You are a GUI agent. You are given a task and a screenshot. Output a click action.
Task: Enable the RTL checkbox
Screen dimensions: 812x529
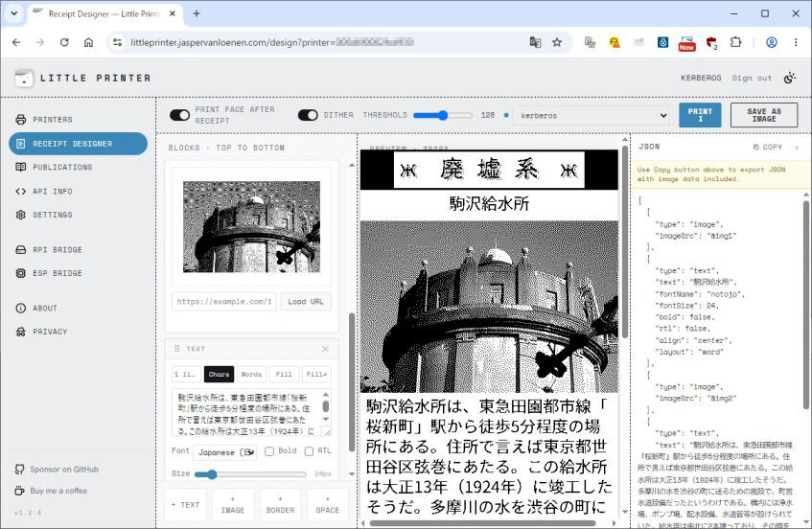309,451
